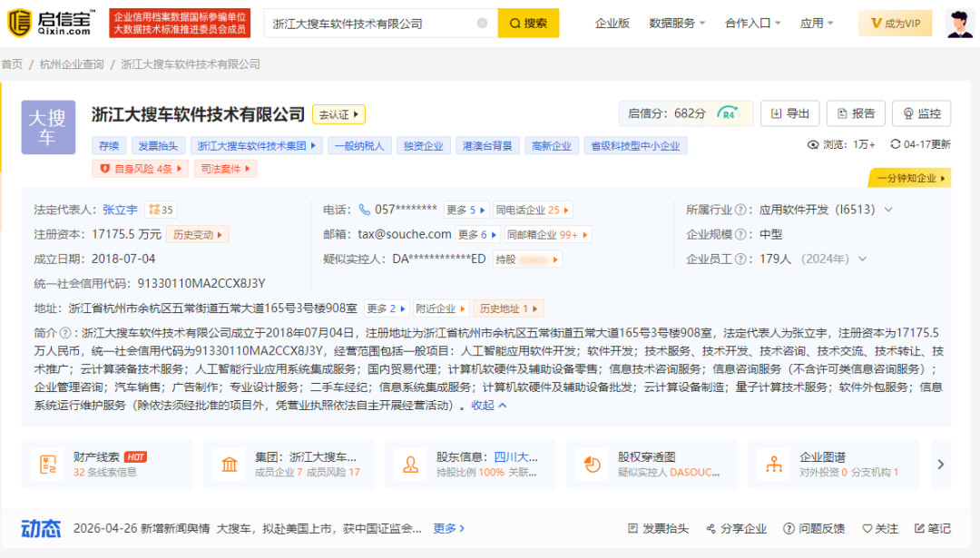Select the 存续 status tag
Screen dimensions: 980x558
109,145
